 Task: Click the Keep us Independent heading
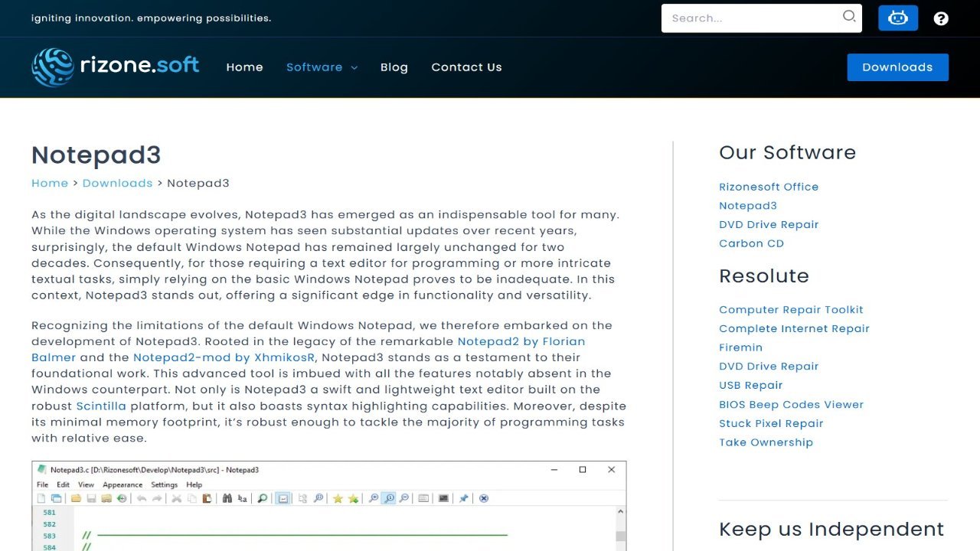pyautogui.click(x=831, y=529)
